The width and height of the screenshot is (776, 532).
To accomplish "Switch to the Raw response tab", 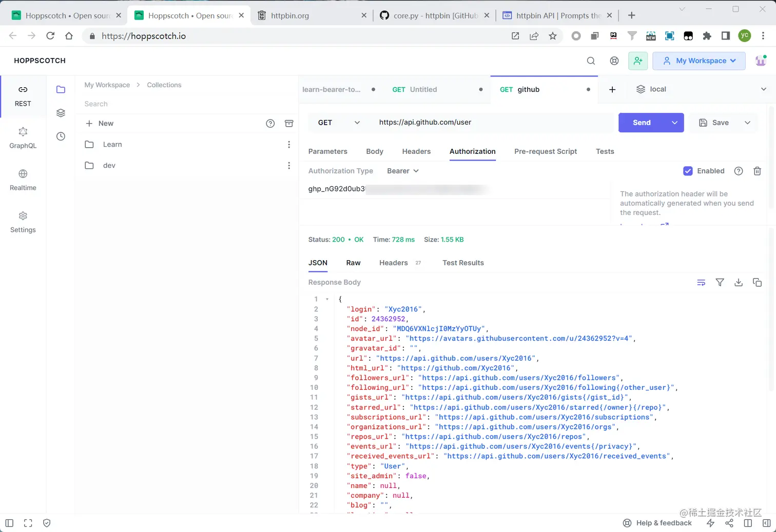I will pyautogui.click(x=353, y=263).
